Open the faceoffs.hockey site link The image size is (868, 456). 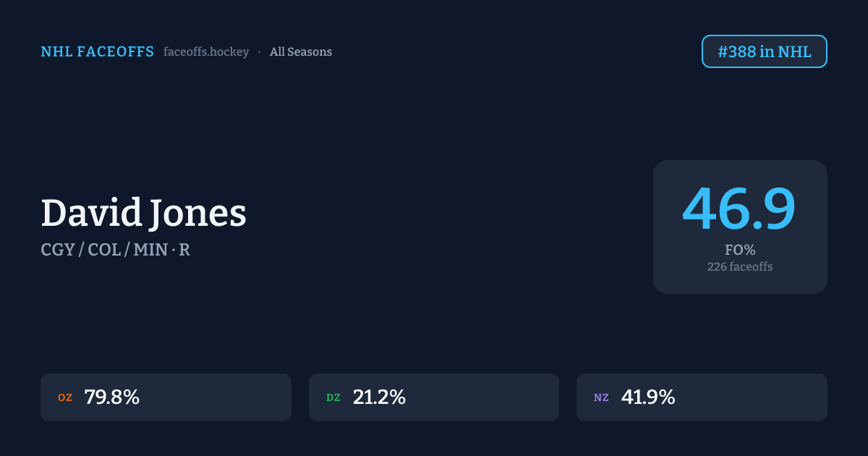[x=206, y=52]
